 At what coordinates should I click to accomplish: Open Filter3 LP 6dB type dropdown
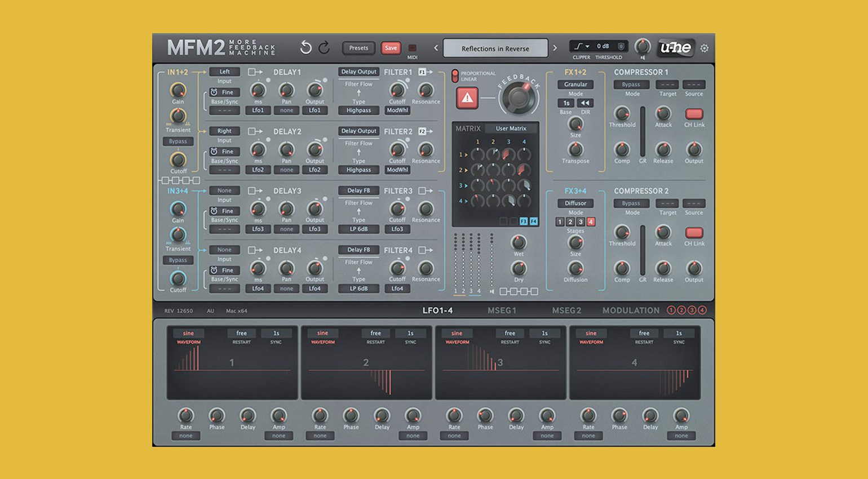[x=358, y=229]
